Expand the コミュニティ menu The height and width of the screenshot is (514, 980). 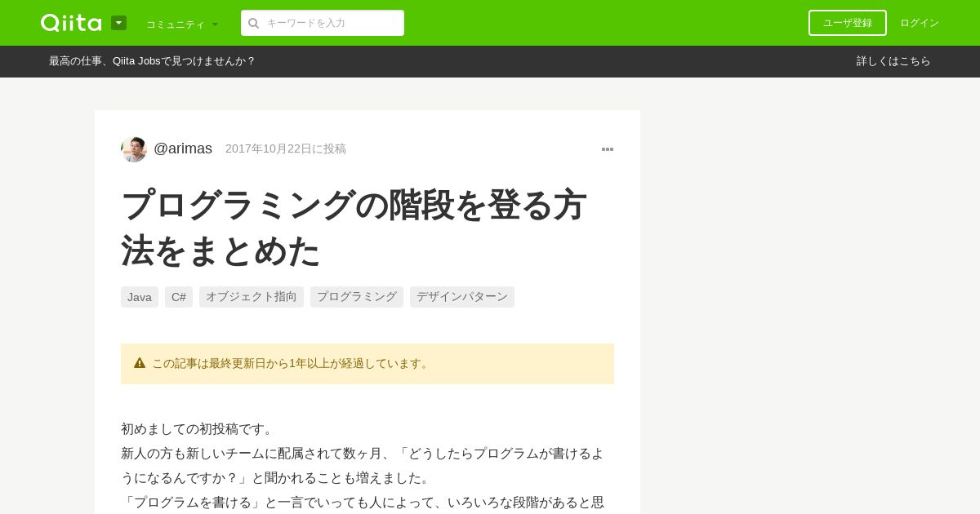coord(182,24)
